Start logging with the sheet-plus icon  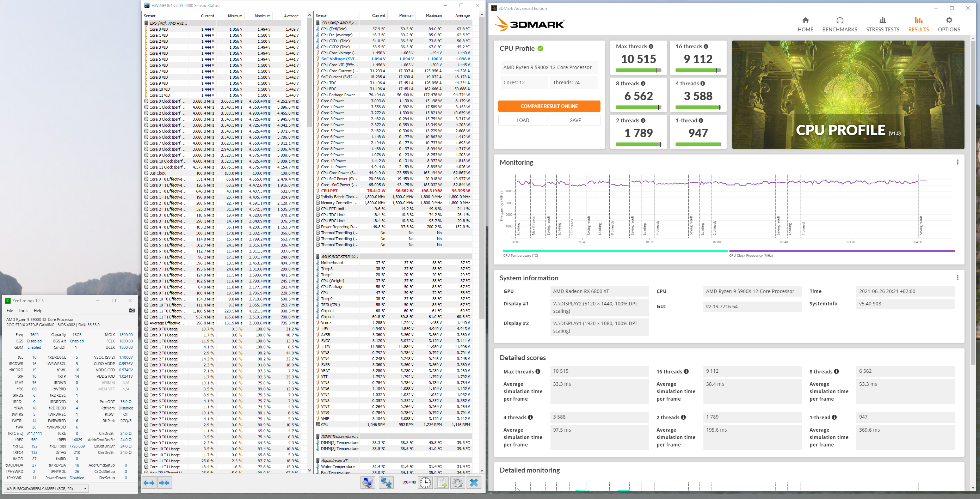coord(442,483)
